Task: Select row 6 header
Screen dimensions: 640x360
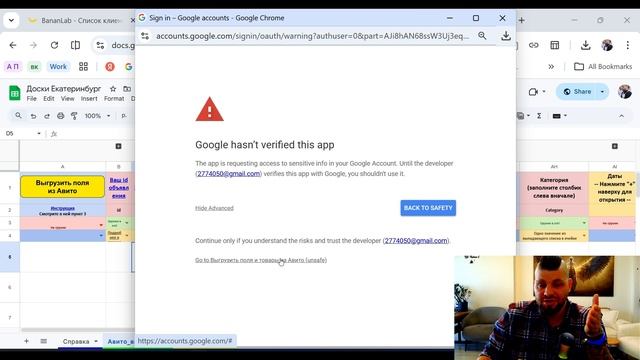Action: [10, 287]
